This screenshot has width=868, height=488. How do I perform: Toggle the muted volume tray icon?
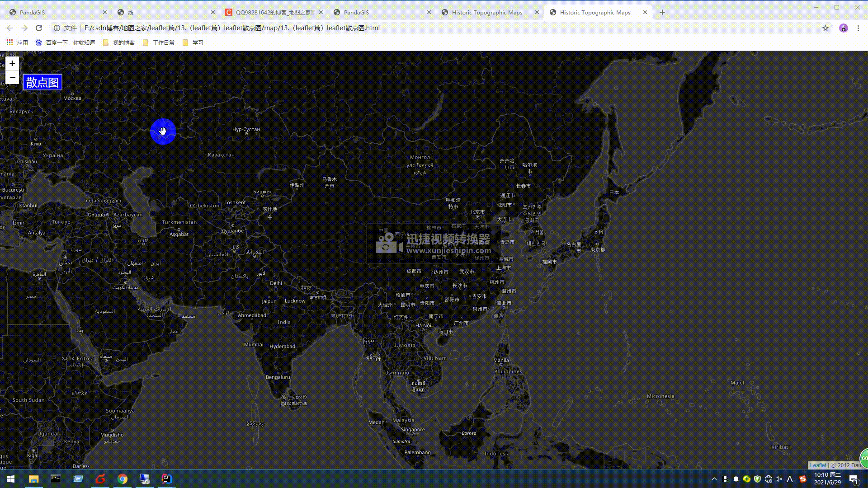778,479
